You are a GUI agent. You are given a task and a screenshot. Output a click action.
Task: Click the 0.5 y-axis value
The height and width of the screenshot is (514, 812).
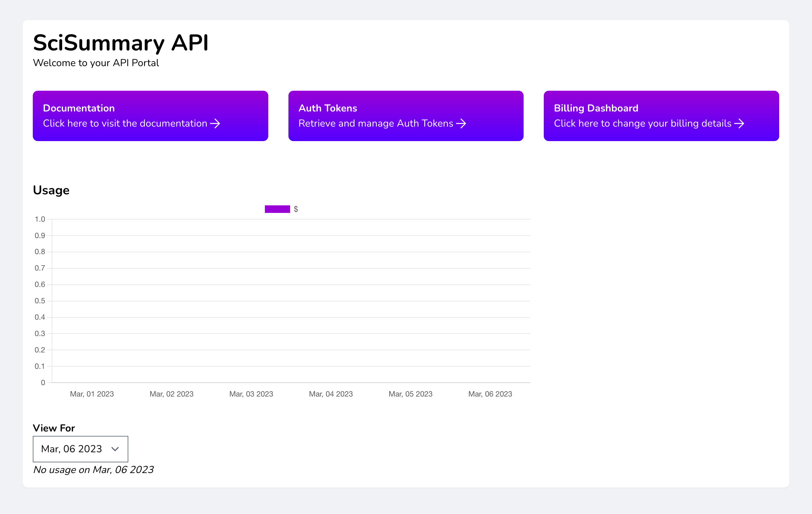click(40, 301)
